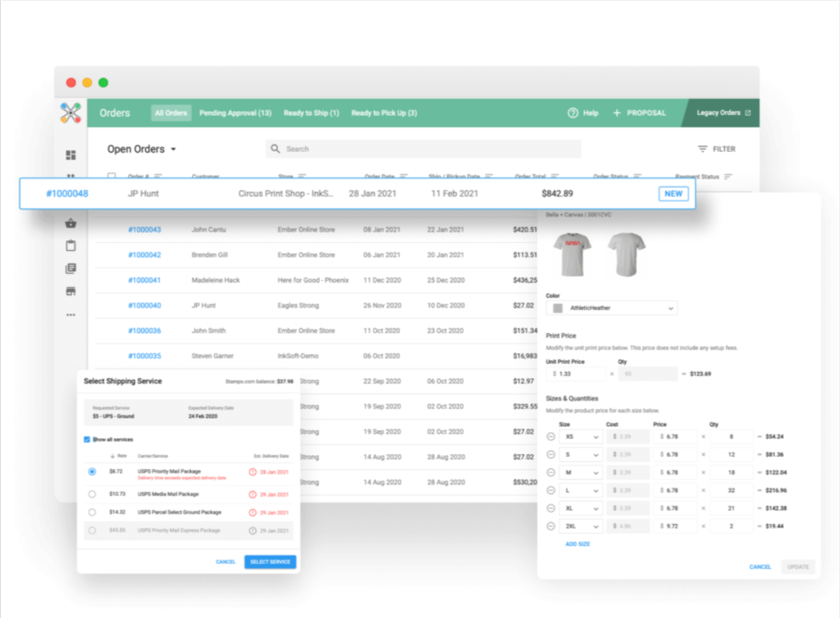This screenshot has height=618, width=840.
Task: Open the XL size dropdown
Action: (580, 508)
